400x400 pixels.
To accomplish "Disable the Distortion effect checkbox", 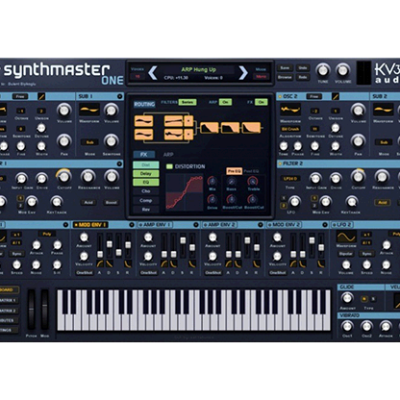I will tap(169, 166).
